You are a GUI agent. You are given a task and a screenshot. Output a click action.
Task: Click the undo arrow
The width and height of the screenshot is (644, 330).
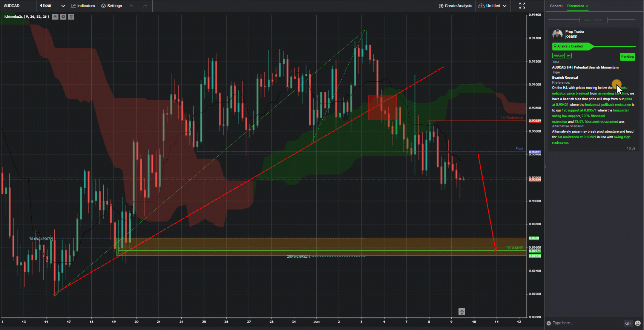coord(132,6)
